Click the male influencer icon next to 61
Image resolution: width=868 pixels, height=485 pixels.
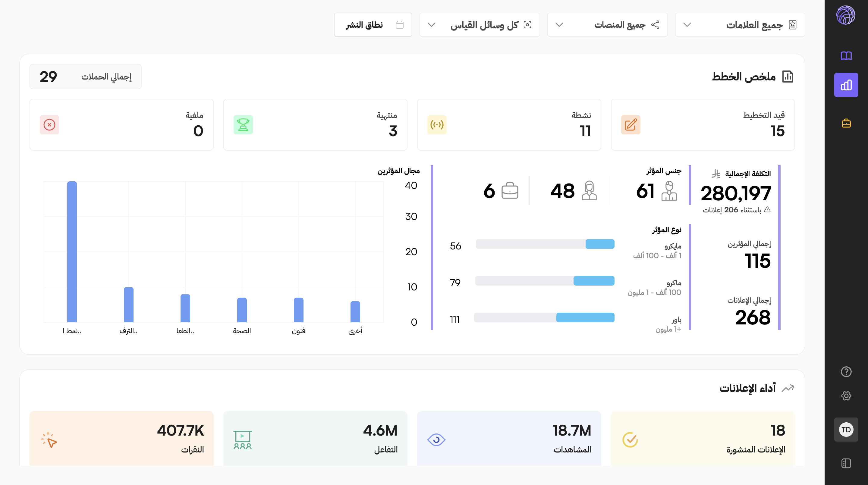click(x=669, y=191)
